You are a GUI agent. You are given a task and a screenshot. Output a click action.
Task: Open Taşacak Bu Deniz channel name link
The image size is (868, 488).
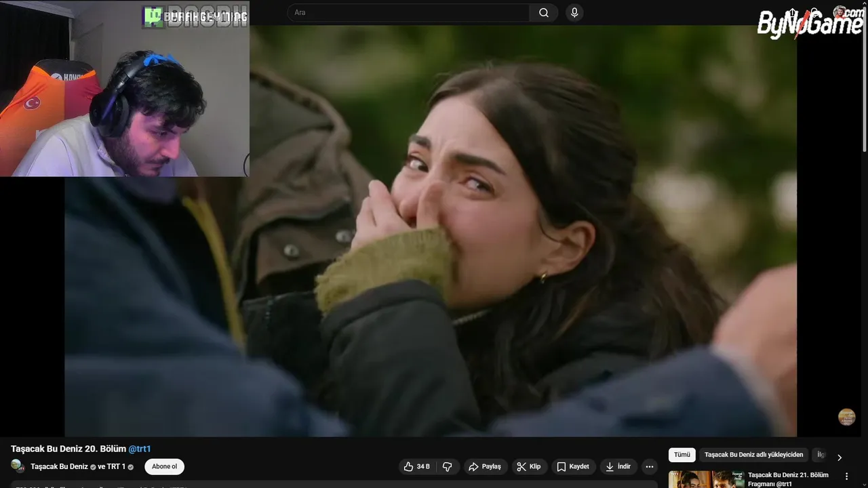pos(59,466)
